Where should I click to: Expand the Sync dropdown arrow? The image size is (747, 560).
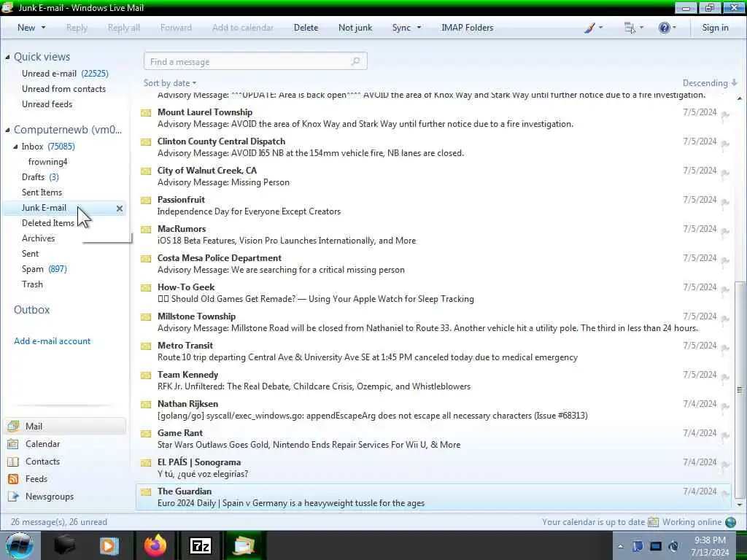(419, 28)
